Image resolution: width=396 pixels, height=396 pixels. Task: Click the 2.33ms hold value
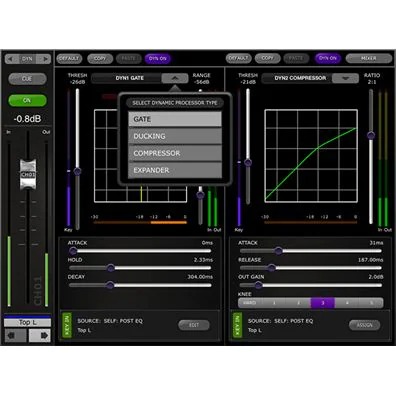pyautogui.click(x=203, y=259)
